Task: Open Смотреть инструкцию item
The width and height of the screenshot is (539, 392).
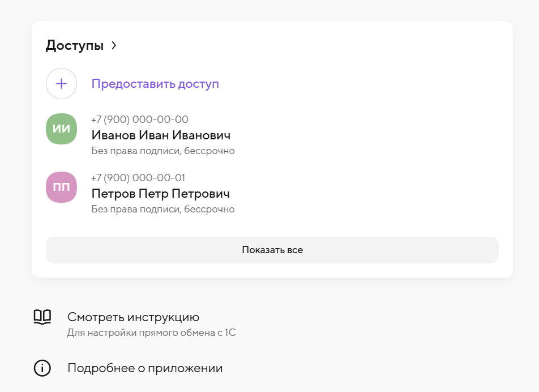Action: [133, 317]
